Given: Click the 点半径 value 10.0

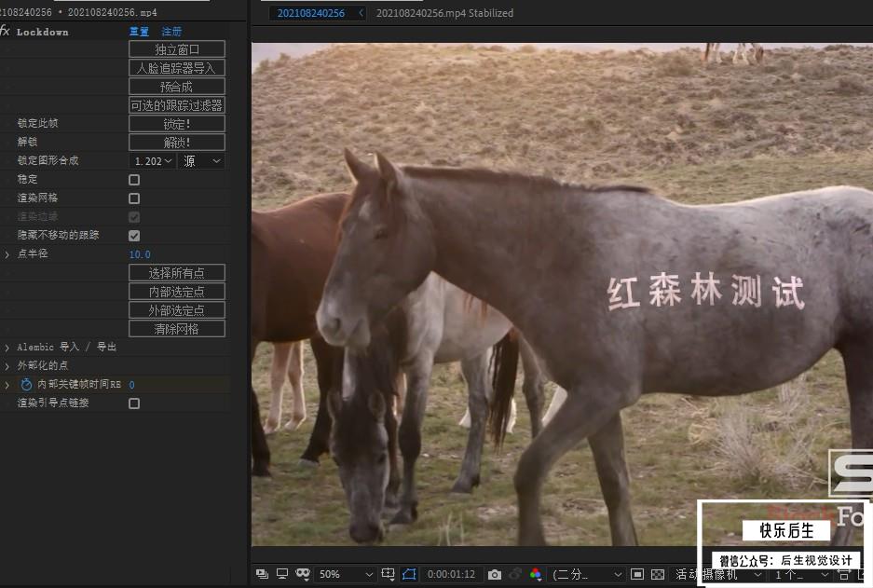Looking at the screenshot, I should click(140, 254).
